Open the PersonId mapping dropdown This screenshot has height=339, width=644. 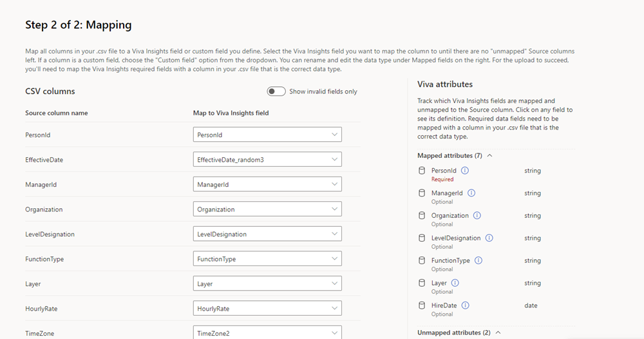(267, 135)
